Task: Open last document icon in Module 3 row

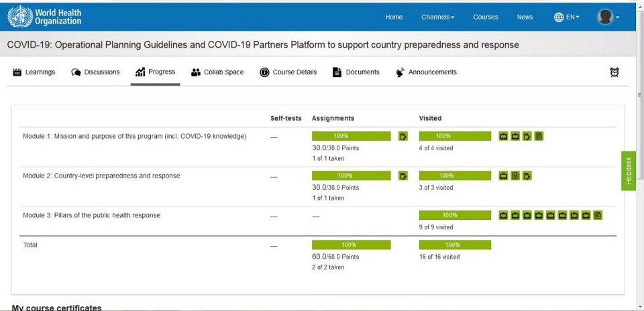Action: click(598, 215)
